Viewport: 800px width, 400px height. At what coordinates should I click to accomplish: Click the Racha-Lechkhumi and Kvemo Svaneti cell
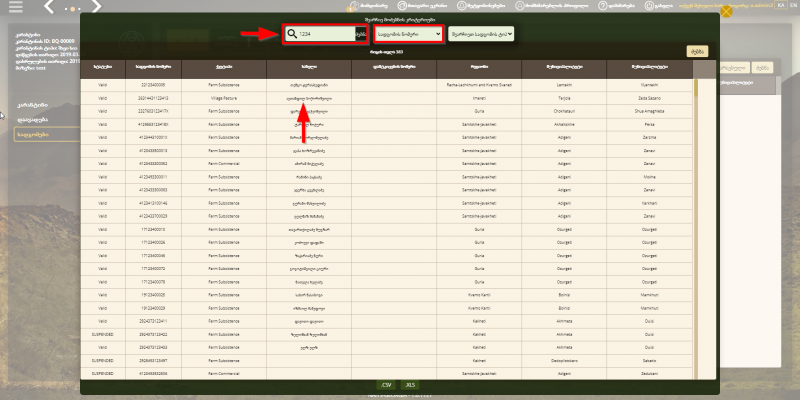[x=479, y=85]
